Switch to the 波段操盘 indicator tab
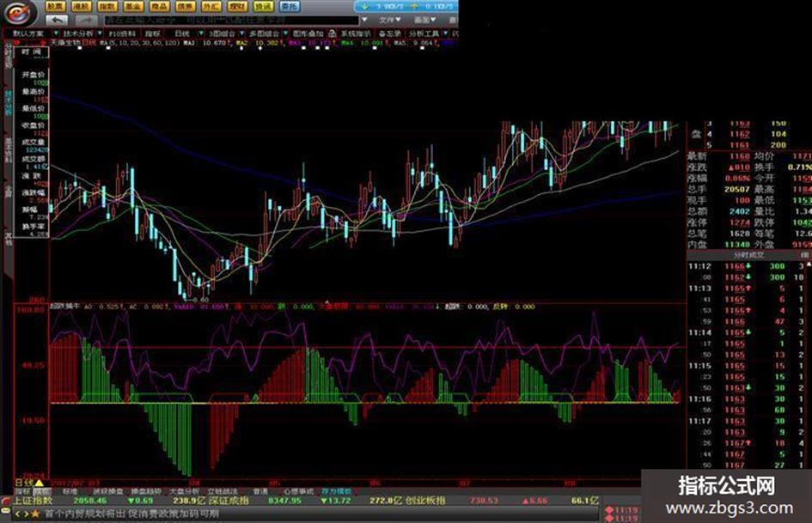Screen dimensions: 812x523 tap(108, 491)
